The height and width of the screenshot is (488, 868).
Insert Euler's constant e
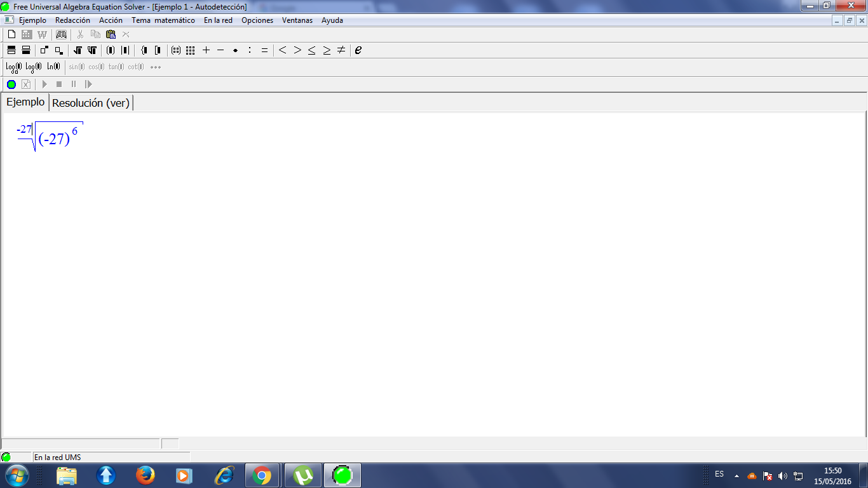pyautogui.click(x=358, y=50)
